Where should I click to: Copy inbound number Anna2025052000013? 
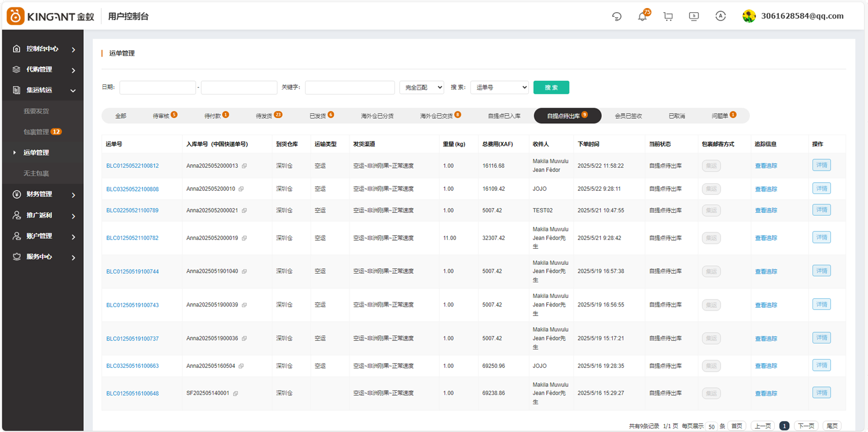click(244, 166)
